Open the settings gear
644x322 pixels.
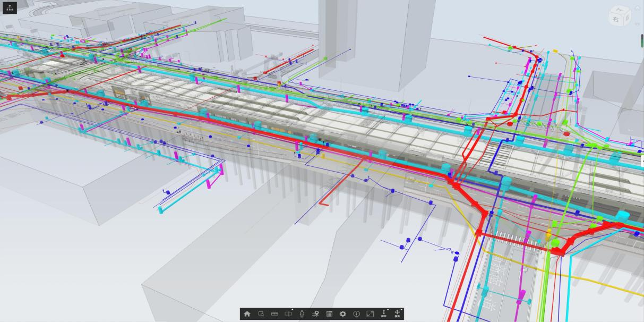click(x=343, y=314)
